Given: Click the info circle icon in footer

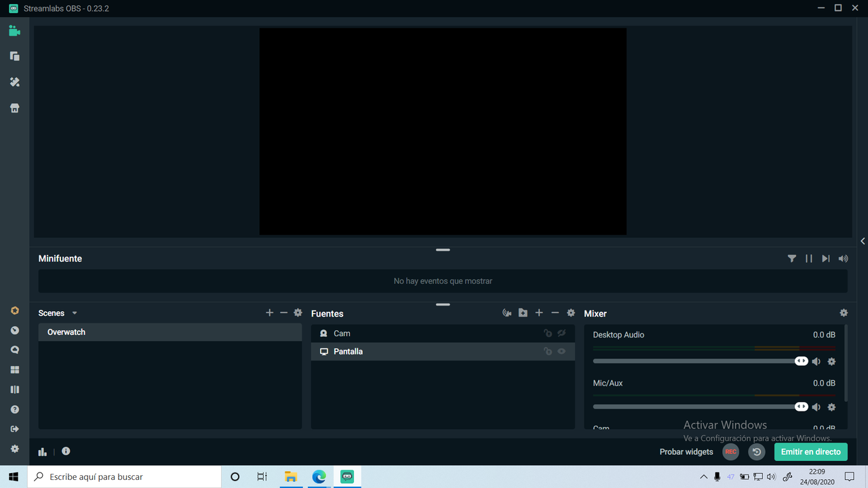Looking at the screenshot, I should coord(66,451).
